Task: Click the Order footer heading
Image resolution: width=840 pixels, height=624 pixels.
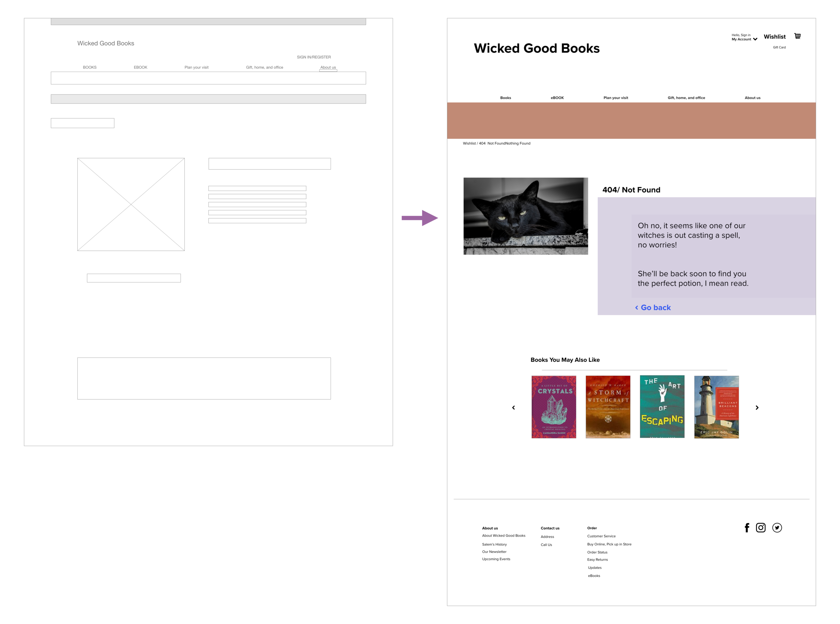Action: [592, 528]
